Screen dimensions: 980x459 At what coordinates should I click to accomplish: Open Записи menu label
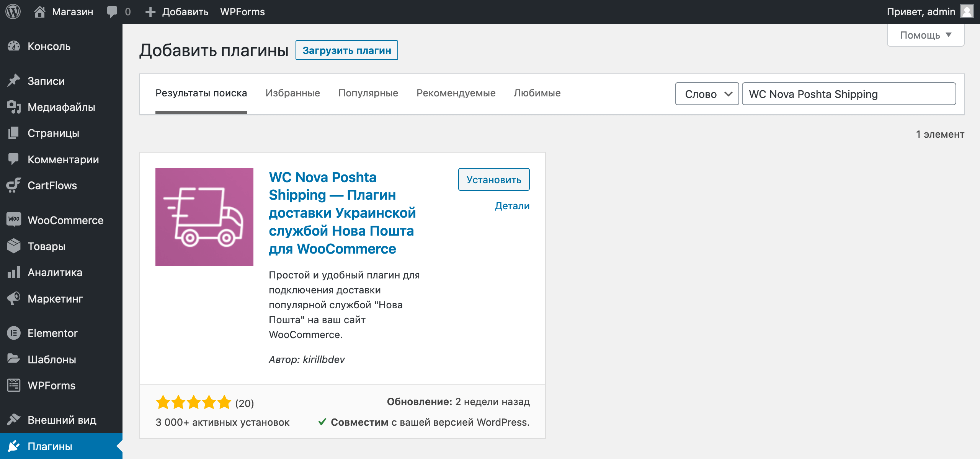coord(46,81)
